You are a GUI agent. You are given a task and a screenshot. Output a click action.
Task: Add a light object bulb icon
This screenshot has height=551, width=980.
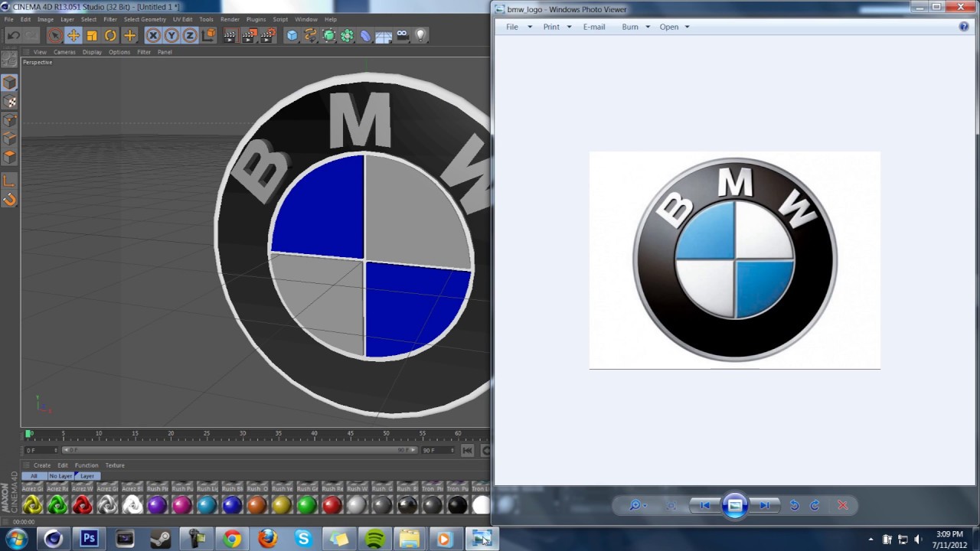click(x=420, y=35)
